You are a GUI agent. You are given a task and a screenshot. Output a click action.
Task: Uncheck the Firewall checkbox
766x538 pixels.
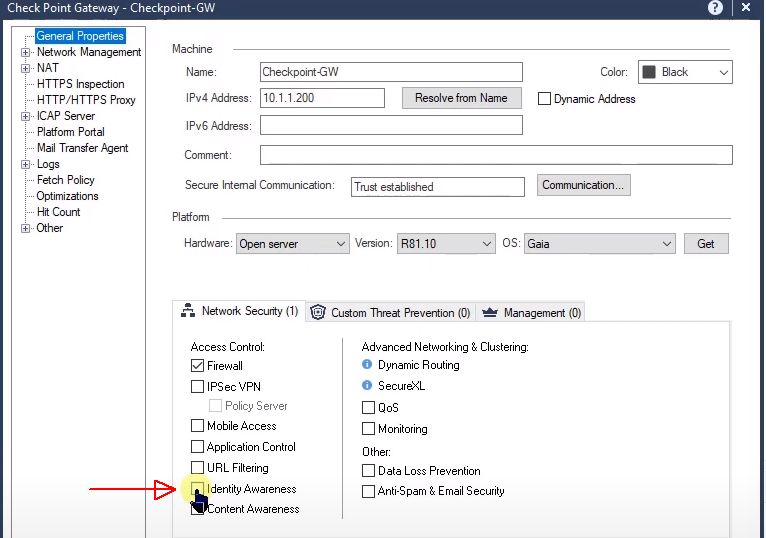(x=197, y=366)
